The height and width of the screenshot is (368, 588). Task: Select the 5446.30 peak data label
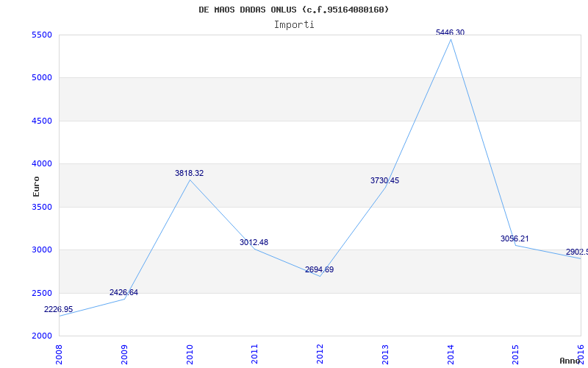[x=450, y=32]
